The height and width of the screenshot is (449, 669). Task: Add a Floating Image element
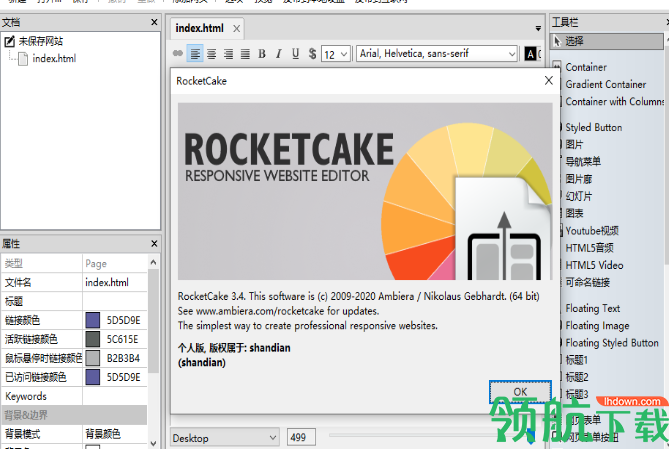(x=597, y=326)
